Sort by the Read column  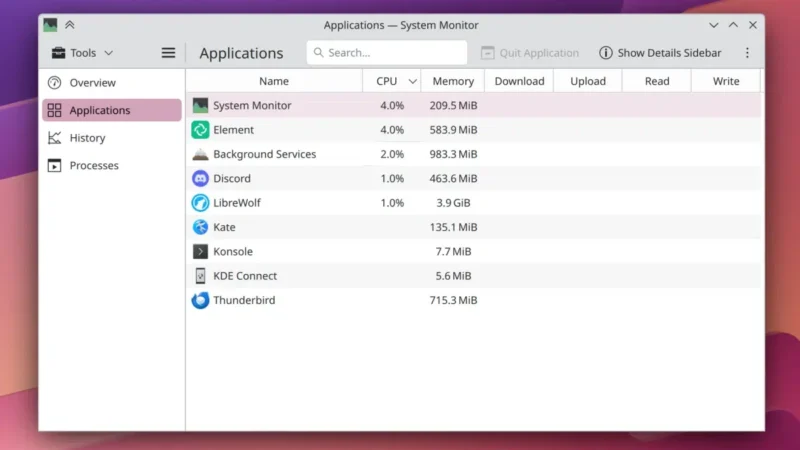pos(657,81)
